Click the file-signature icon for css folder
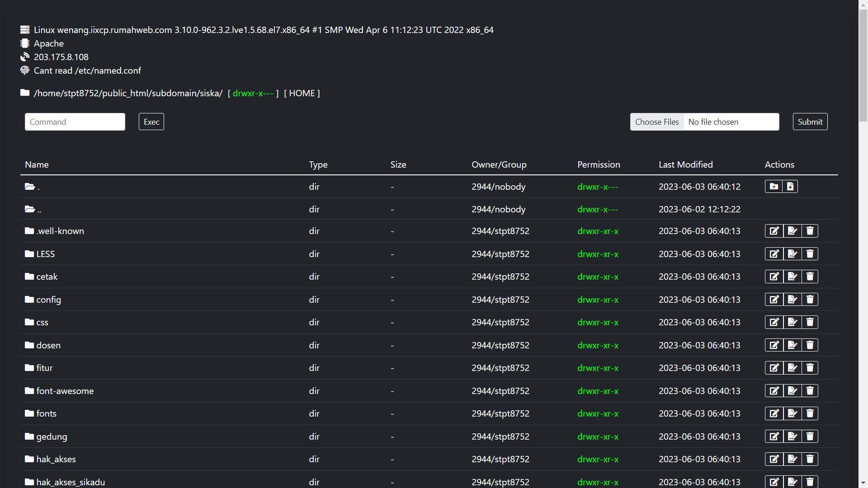The height and width of the screenshot is (488, 868). click(x=792, y=322)
